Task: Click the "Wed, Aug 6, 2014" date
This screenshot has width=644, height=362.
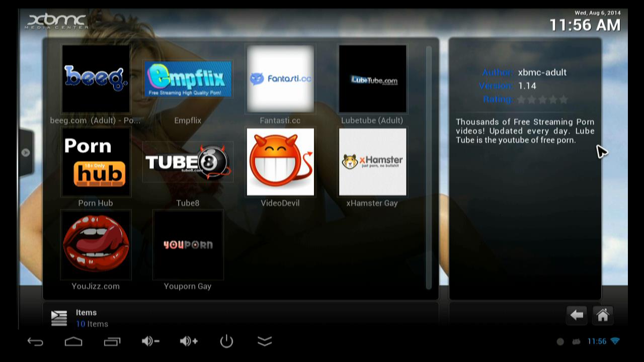Action: [x=598, y=13]
